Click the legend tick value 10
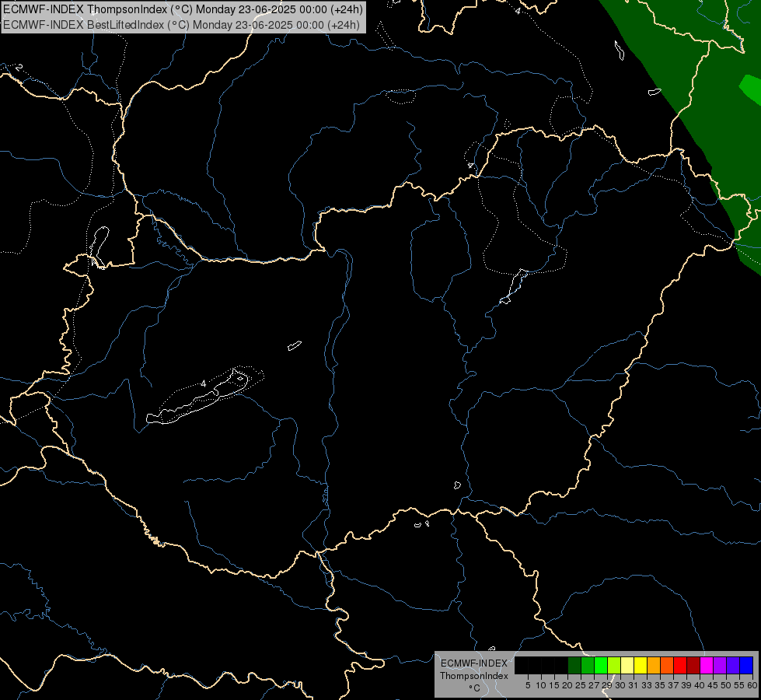 coord(541,685)
